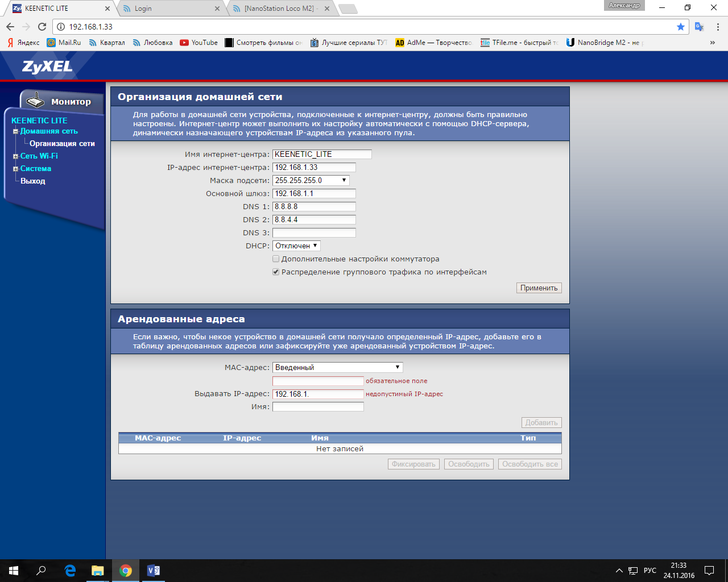Open the Яндекс bookmark
The image size is (728, 582).
pyautogui.click(x=23, y=43)
